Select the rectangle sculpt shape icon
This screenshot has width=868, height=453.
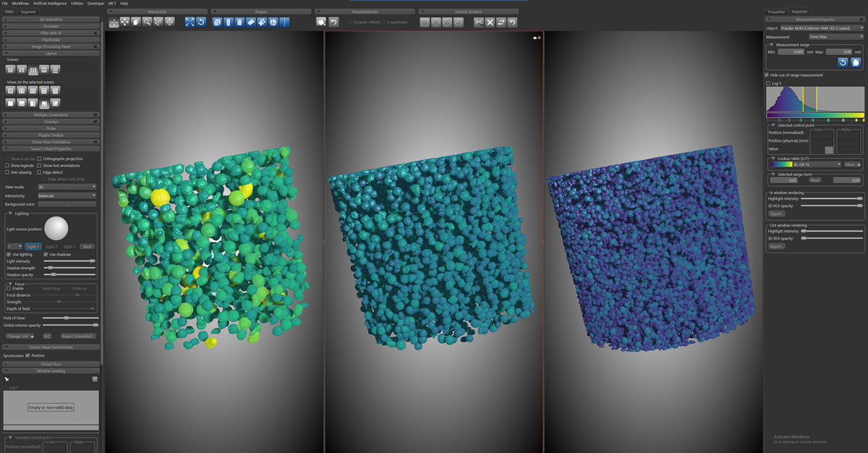point(425,22)
